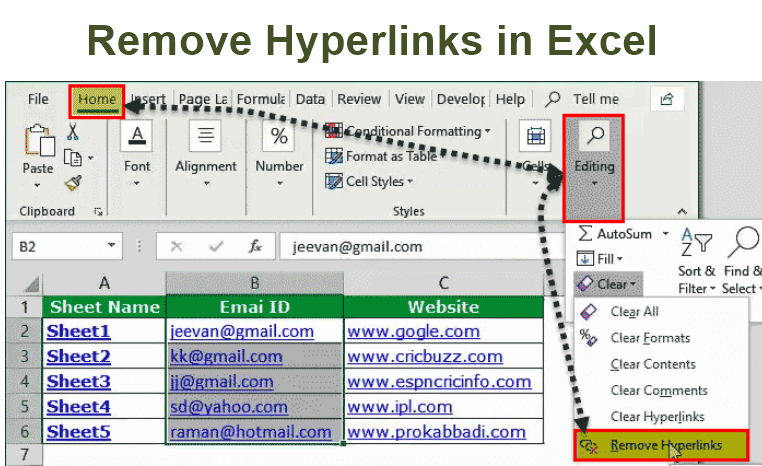The width and height of the screenshot is (762, 466).
Task: Choose Remove Hyperlinks from menu
Action: (661, 445)
